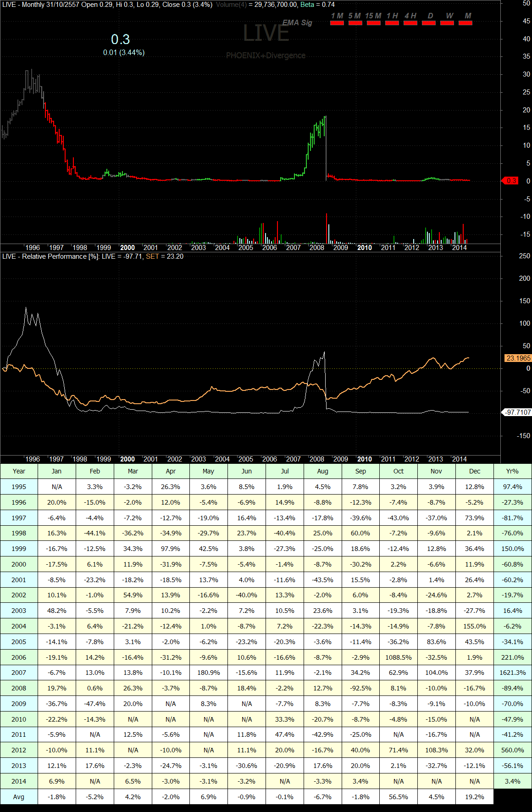
Task: Click the red 15 M EMA signal indicator
Action: [374, 23]
